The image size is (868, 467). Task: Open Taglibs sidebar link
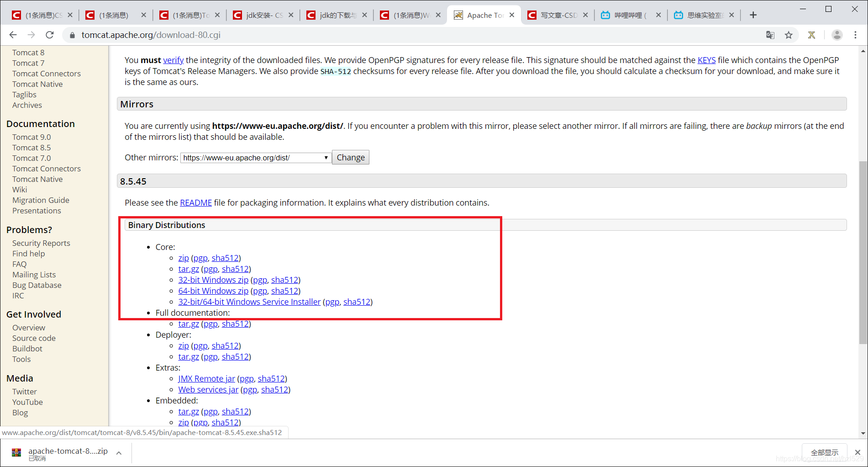pyautogui.click(x=24, y=95)
